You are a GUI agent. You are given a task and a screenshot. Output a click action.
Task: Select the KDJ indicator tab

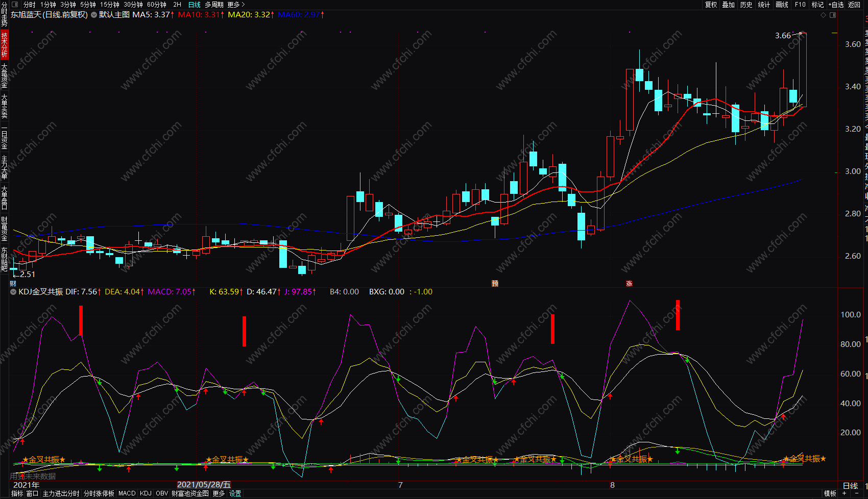tap(146, 493)
